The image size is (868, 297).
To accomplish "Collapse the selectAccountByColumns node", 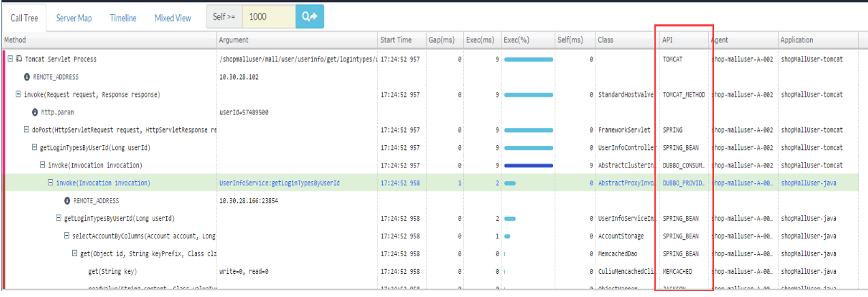I will click(x=67, y=236).
